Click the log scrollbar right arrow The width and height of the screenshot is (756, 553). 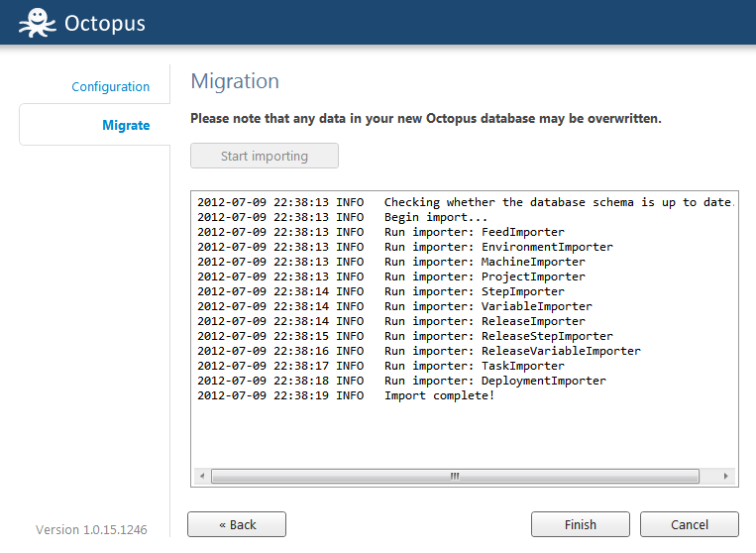click(x=725, y=476)
